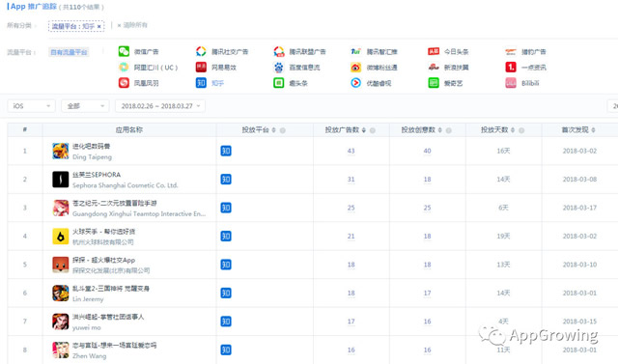Open Zhihu platform badge in SEPHORA row

tap(226, 180)
